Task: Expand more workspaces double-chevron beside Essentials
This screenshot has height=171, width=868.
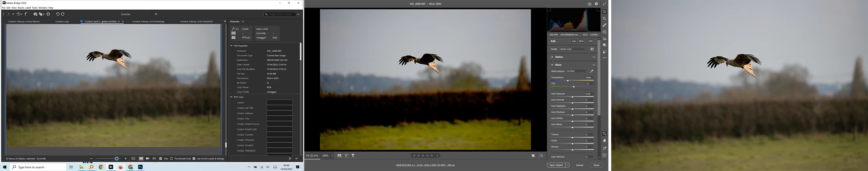Action: coord(156,14)
